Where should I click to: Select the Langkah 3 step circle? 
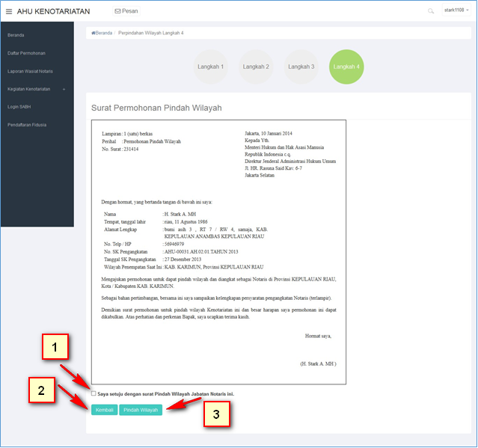pyautogui.click(x=301, y=67)
